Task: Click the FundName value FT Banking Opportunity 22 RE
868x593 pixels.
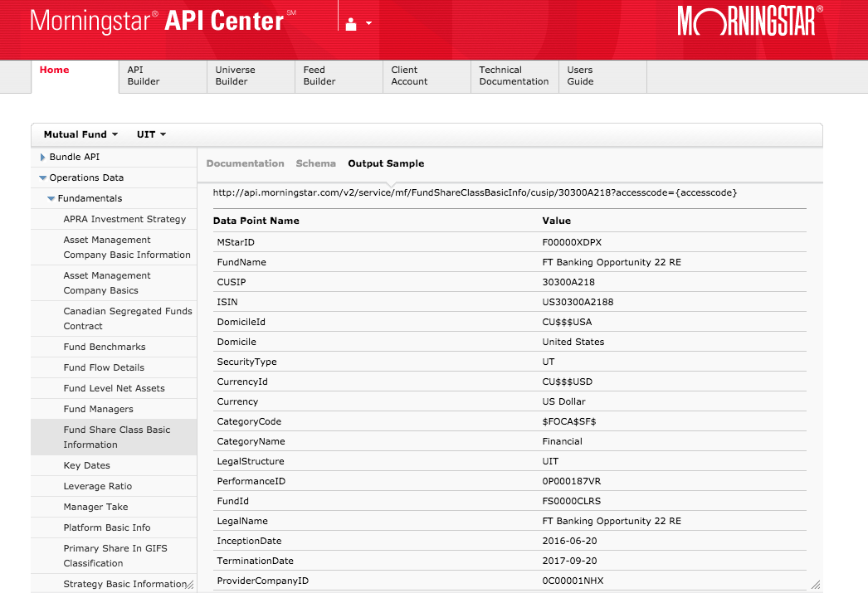Action: 612,262
